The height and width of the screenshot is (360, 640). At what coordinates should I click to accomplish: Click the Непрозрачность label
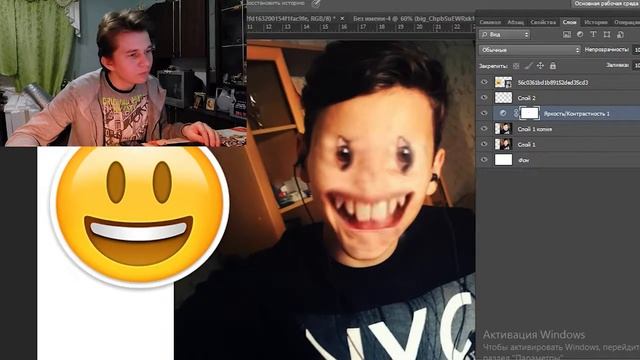click(607, 50)
